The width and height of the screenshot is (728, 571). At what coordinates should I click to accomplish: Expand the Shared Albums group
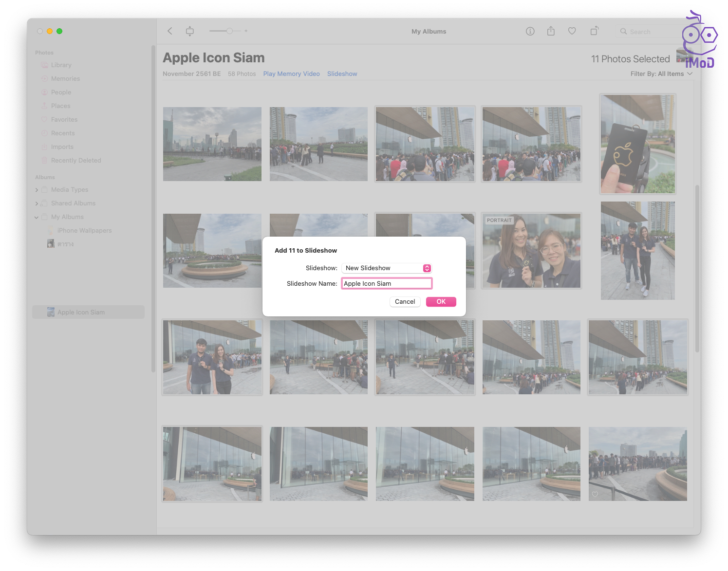click(37, 203)
